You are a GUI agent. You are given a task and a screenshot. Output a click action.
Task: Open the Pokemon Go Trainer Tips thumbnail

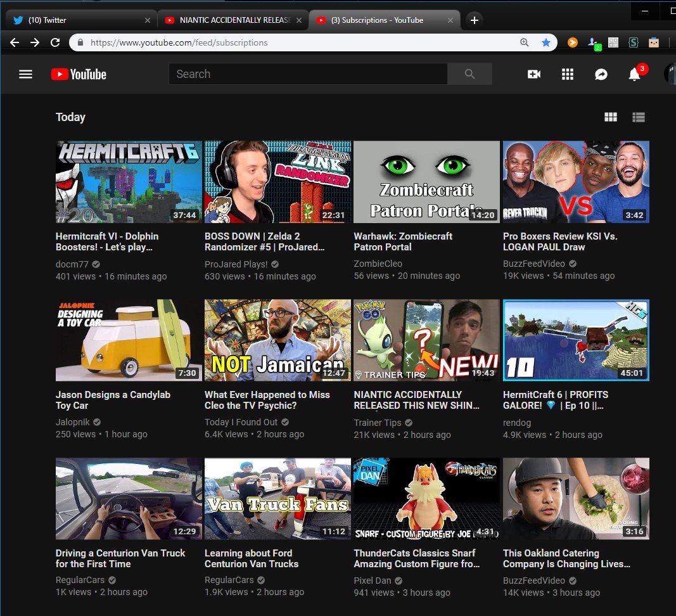[426, 340]
